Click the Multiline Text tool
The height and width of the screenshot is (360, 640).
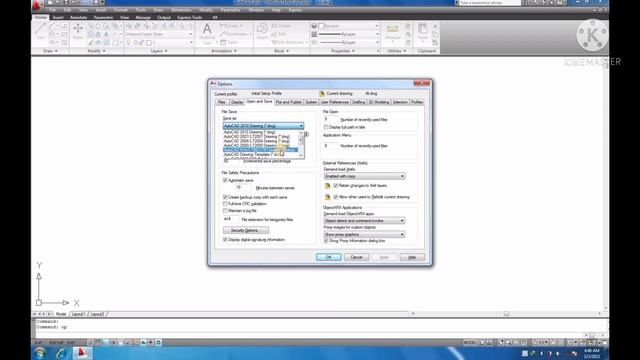point(207,33)
